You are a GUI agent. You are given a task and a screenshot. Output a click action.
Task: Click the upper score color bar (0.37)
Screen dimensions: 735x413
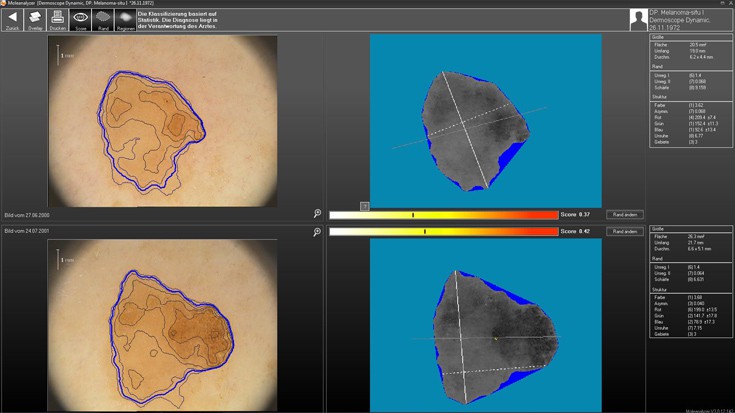tap(443, 214)
